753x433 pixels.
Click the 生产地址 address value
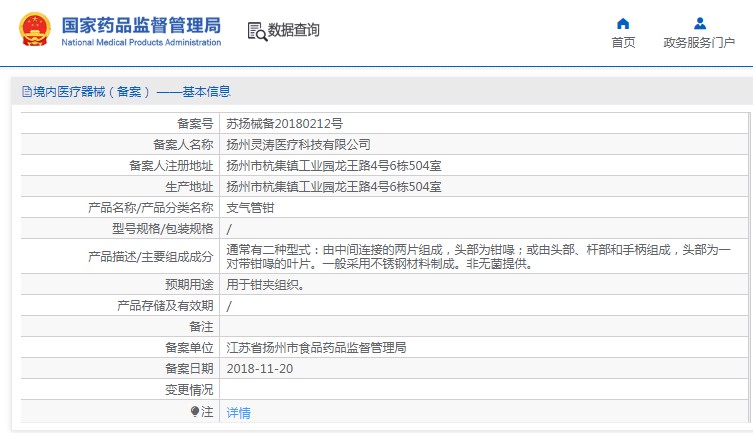click(x=334, y=187)
